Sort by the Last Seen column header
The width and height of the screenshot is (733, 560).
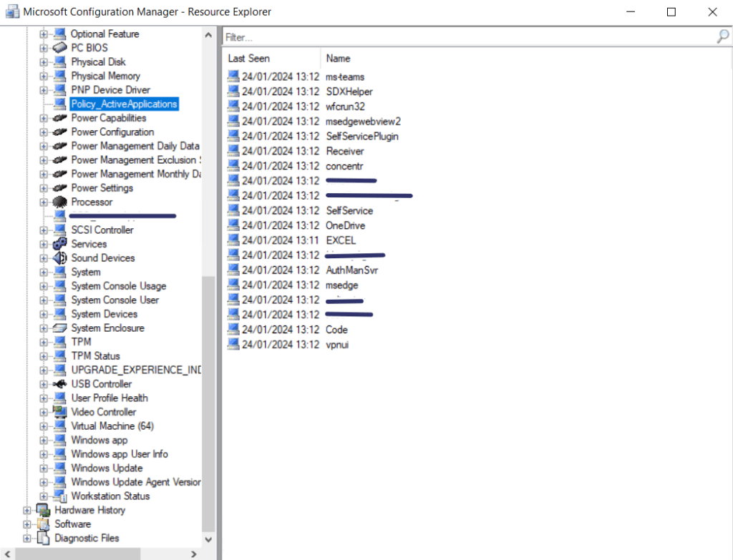(249, 59)
